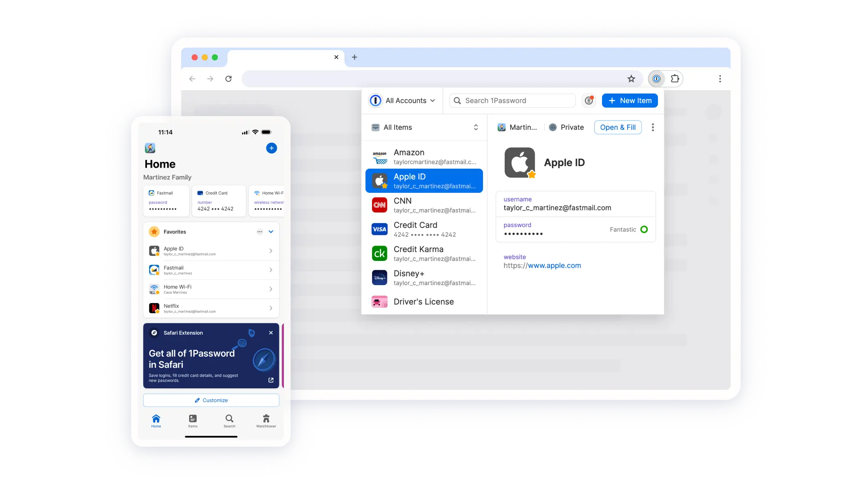Click the Amazon item icon in list
The height and width of the screenshot is (488, 868).
click(380, 157)
